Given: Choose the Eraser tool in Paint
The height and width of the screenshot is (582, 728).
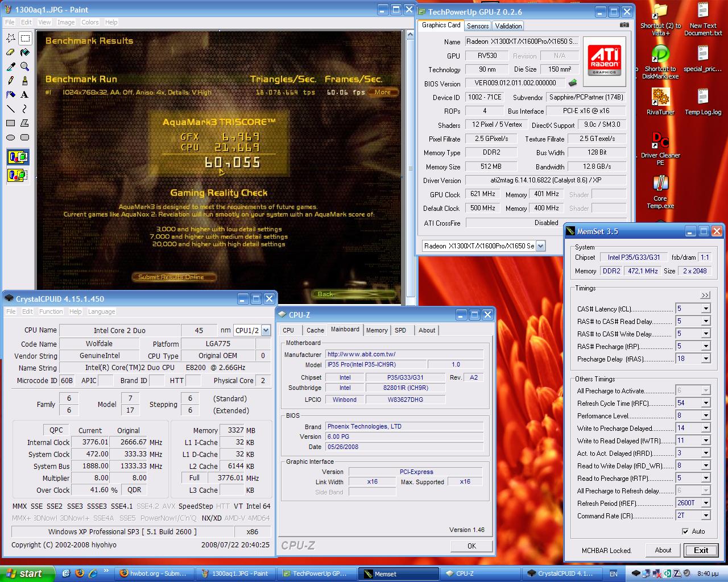Looking at the screenshot, I should [x=11, y=52].
